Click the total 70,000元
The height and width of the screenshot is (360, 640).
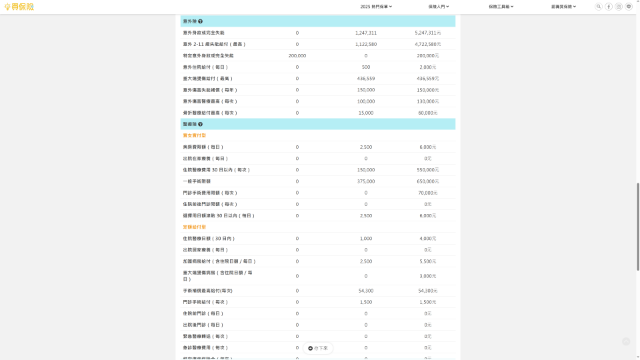tap(428, 193)
